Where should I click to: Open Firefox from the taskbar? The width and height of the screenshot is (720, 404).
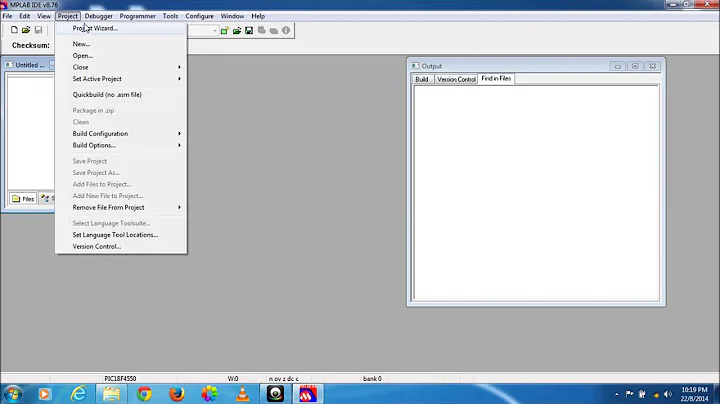177,393
